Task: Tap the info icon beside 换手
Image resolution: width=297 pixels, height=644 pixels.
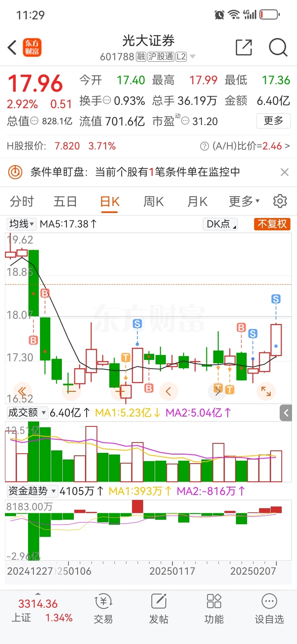Action: 107,100
